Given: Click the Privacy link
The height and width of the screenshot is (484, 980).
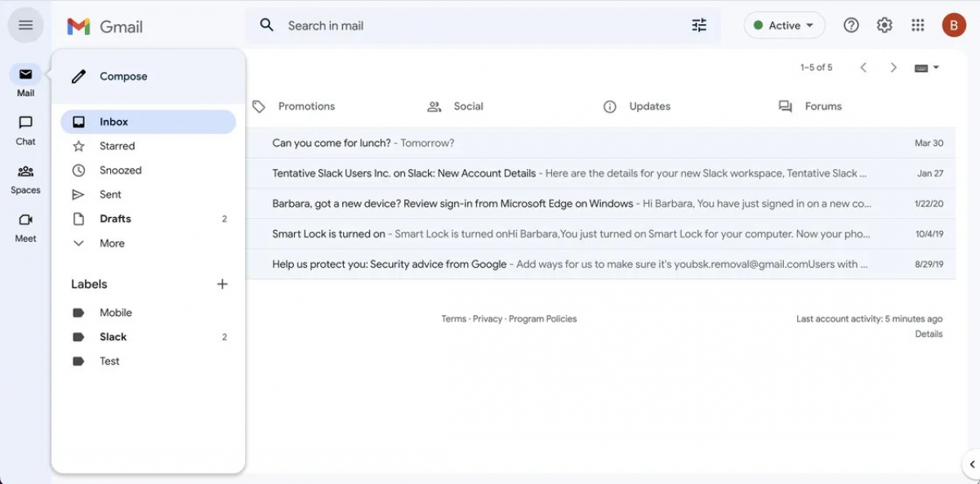Looking at the screenshot, I should pos(488,319).
